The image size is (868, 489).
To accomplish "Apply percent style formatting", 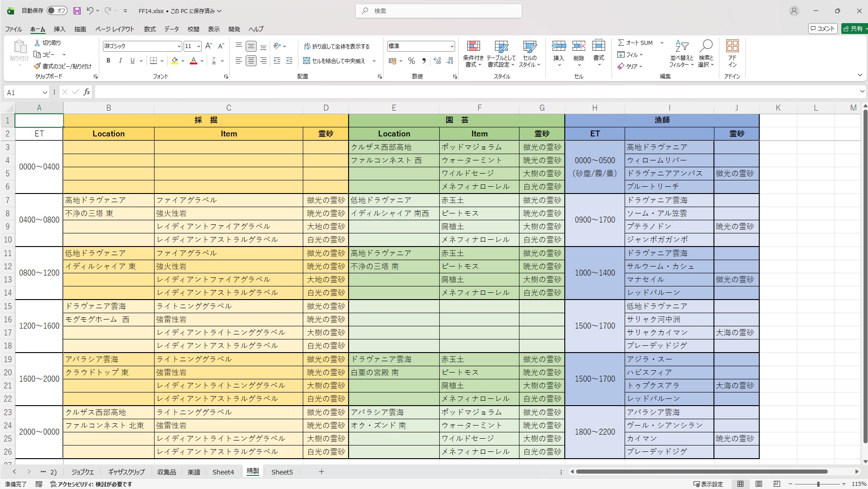I will pyautogui.click(x=412, y=61).
